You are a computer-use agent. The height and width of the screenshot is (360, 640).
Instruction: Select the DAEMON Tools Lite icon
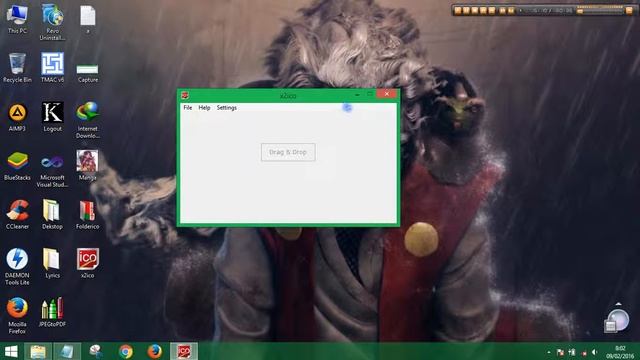point(17,266)
